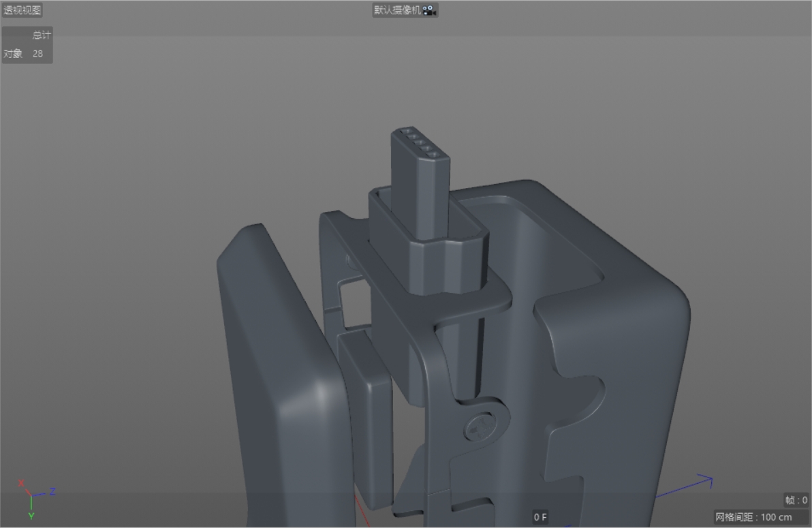Click the 默认摄像机 camera label at top
Image resolution: width=812 pixels, height=528 pixels.
399,9
